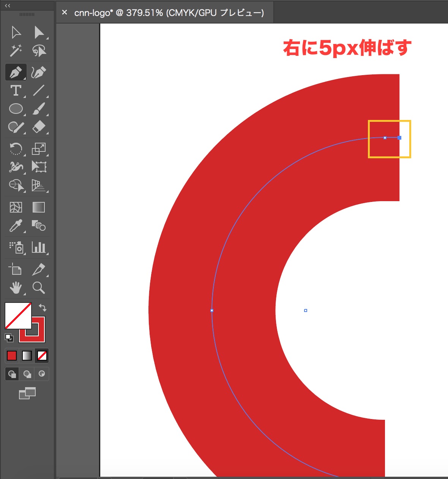The height and width of the screenshot is (479, 448).
Task: Close the cnn-logo document tab
Action: click(65, 12)
